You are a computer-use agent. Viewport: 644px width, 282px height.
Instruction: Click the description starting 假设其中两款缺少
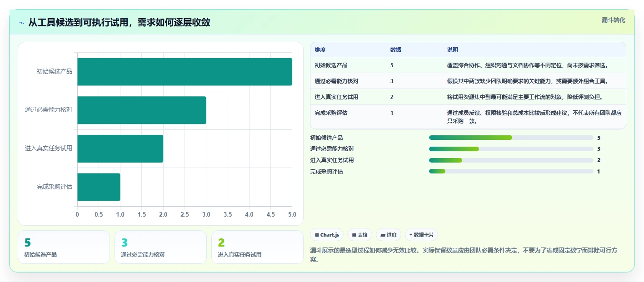pos(528,81)
